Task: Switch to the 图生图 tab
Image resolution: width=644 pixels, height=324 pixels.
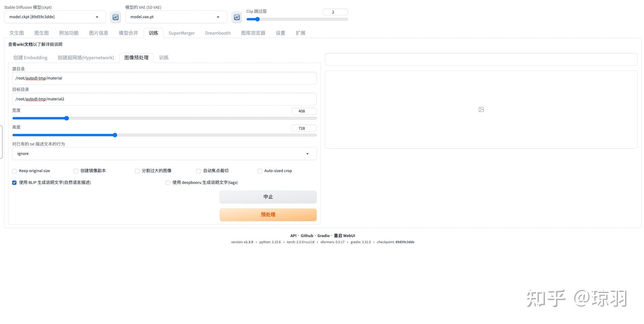Action: [x=41, y=33]
